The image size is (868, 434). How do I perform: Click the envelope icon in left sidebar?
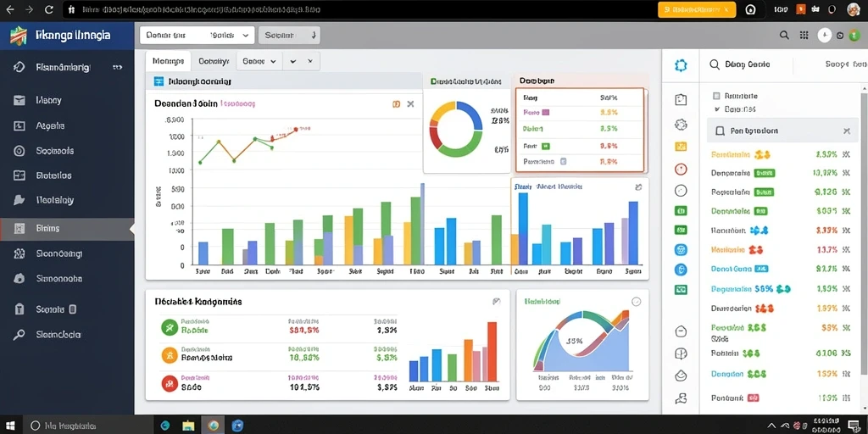pos(19,100)
